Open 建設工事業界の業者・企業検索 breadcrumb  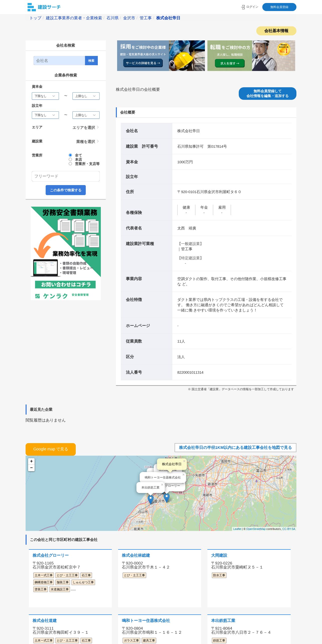coord(74,18)
